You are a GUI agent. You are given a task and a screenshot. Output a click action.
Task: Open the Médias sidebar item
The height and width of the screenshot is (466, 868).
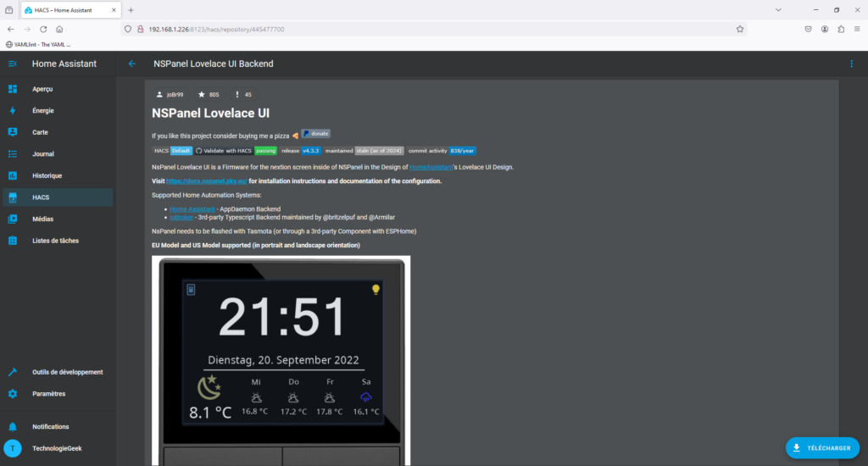click(x=58, y=219)
